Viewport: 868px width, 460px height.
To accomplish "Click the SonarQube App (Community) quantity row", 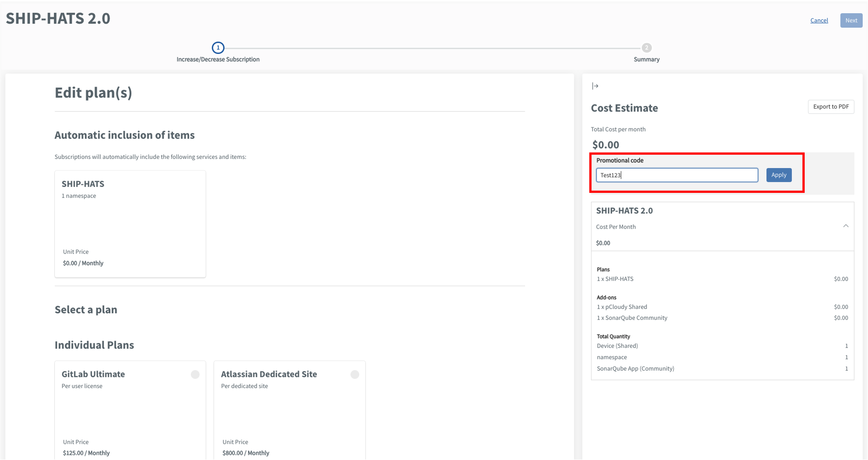I will coord(723,368).
